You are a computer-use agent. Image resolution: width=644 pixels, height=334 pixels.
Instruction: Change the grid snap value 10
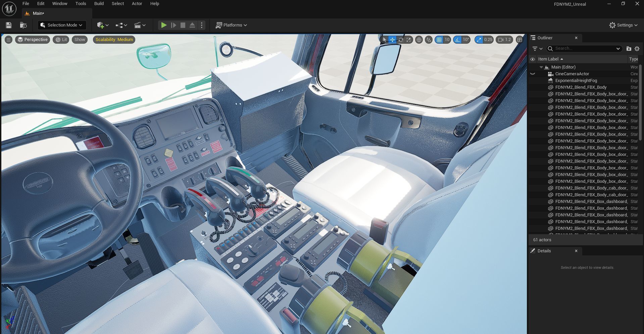pos(447,40)
